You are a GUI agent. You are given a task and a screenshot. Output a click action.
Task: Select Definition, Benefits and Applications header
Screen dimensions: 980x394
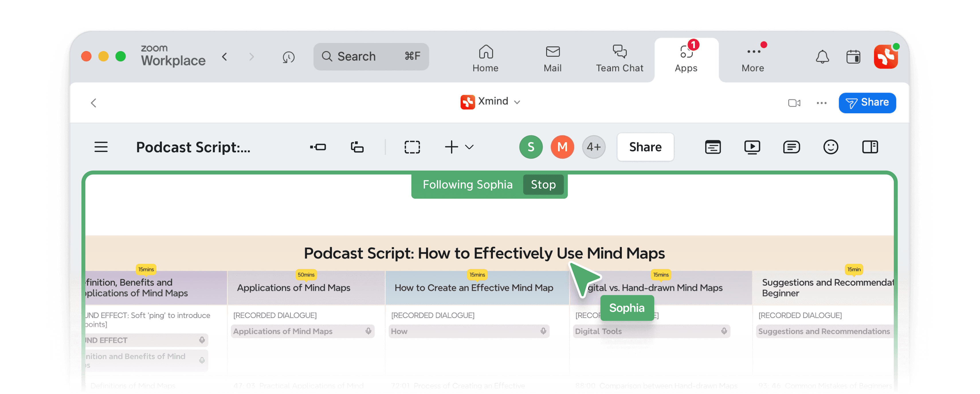tap(156, 288)
